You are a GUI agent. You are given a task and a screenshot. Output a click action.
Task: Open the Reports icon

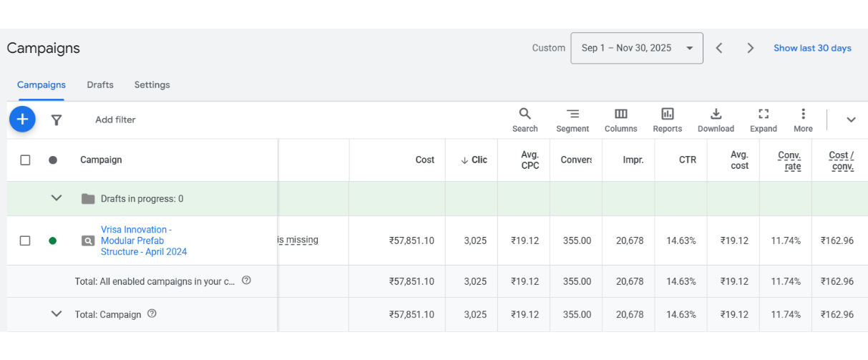point(667,120)
